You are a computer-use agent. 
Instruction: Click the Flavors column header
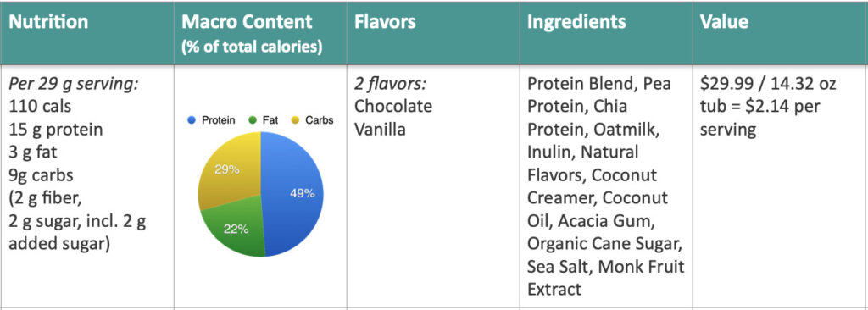click(x=385, y=22)
